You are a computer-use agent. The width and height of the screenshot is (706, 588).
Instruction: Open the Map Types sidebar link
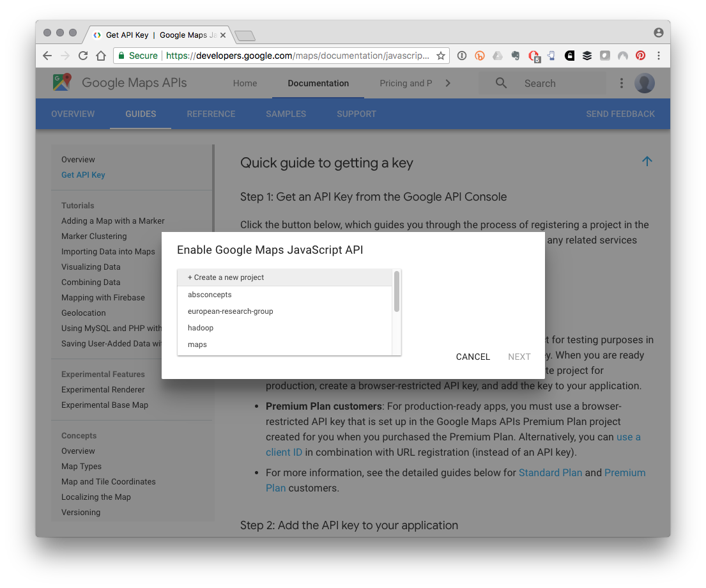(82, 466)
